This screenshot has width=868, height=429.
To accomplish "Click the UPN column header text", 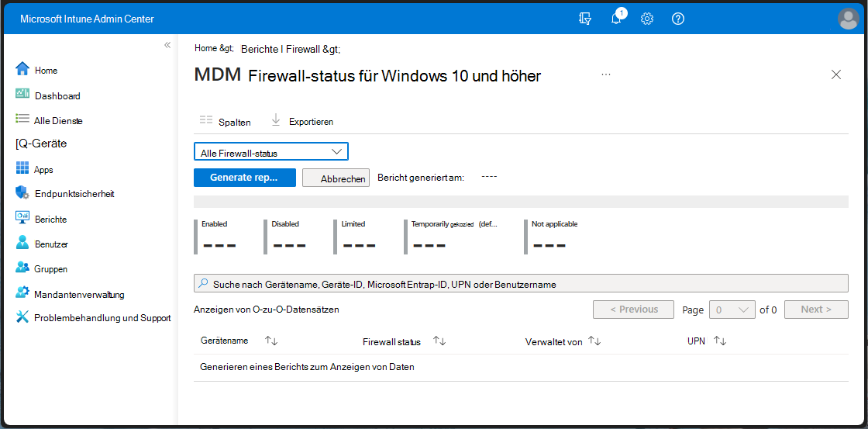I will pyautogui.click(x=696, y=341).
